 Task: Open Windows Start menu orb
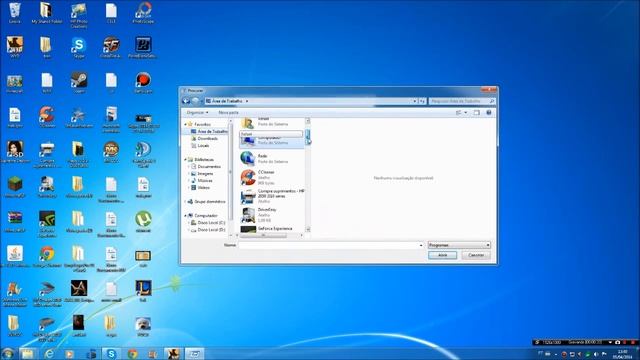pos(7,353)
